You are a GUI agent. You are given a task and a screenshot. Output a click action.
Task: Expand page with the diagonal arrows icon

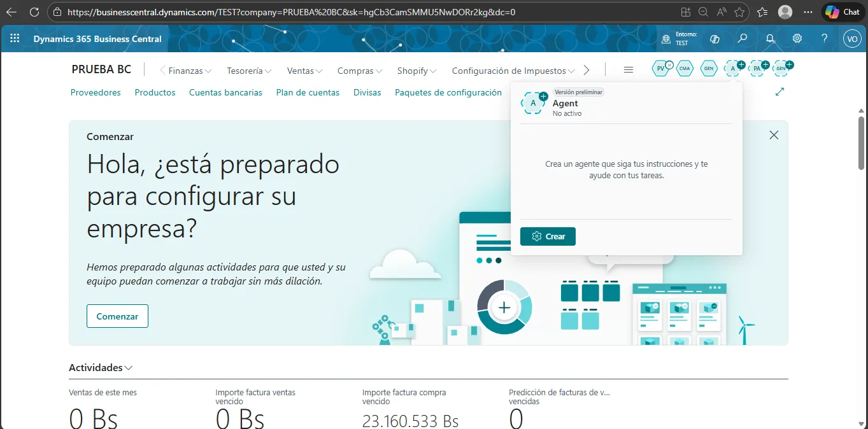click(779, 92)
